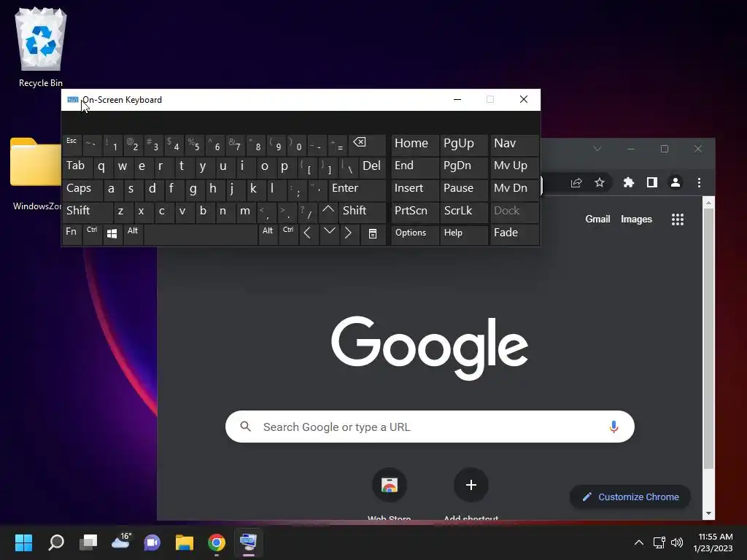The image size is (747, 560).
Task: Click the Mv Up key
Action: point(514,167)
